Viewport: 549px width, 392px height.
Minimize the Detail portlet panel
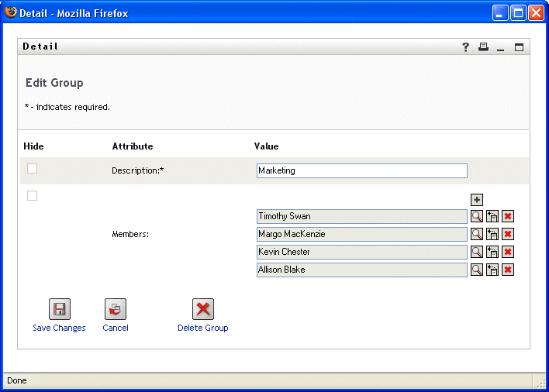click(x=501, y=49)
